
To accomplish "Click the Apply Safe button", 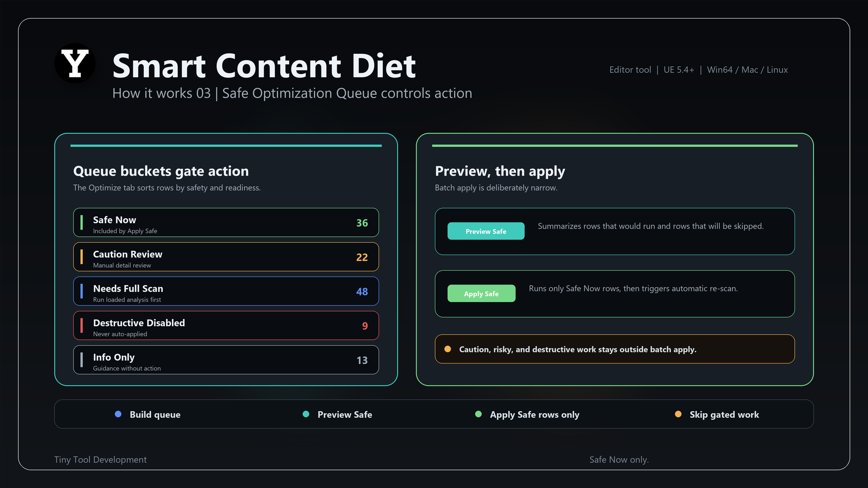I will point(481,293).
